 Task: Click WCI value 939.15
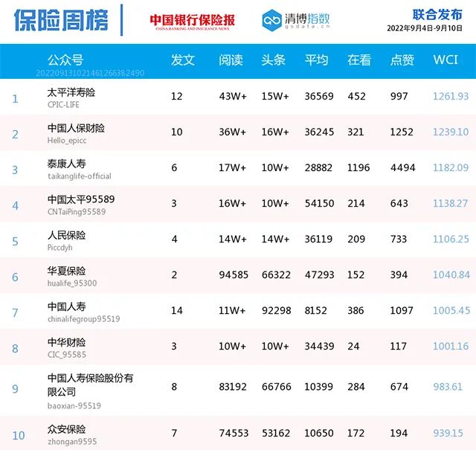[x=448, y=433]
